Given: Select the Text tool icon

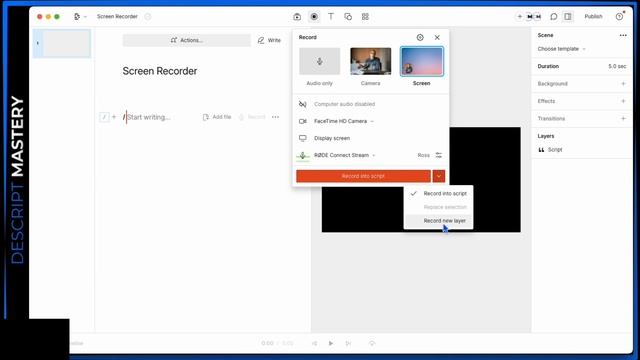Looking at the screenshot, I should 331,17.
